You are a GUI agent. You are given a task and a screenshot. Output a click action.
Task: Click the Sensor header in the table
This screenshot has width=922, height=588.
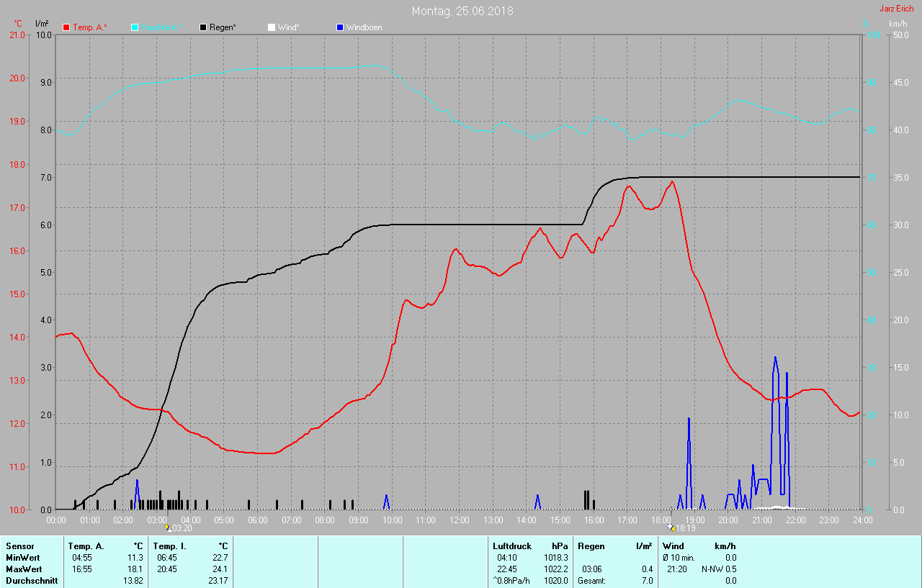click(x=19, y=546)
